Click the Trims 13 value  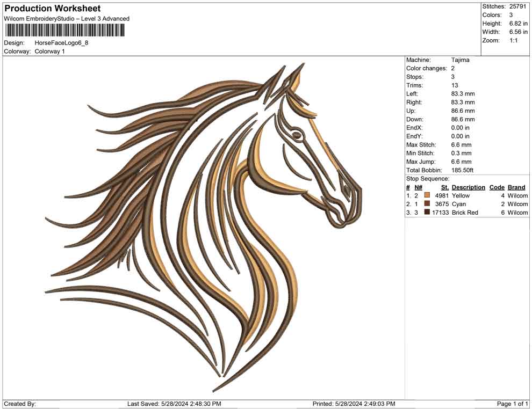(x=454, y=85)
